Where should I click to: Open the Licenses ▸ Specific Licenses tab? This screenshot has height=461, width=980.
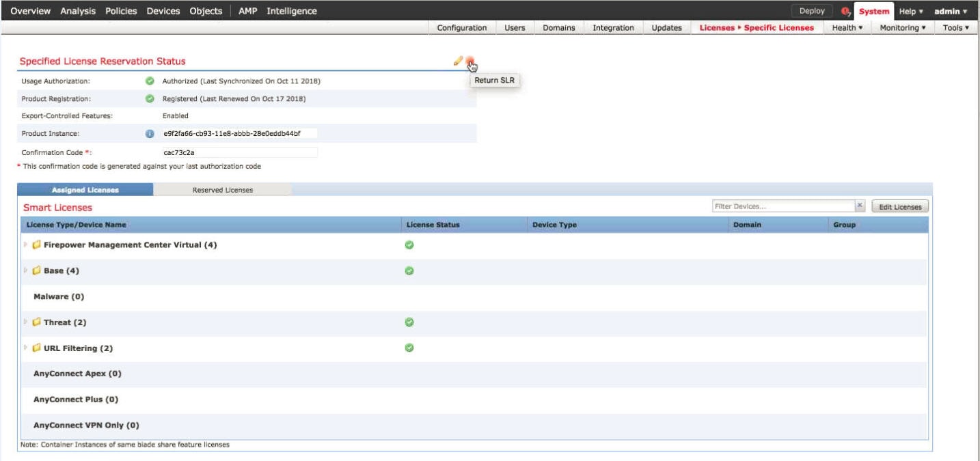(x=757, y=28)
